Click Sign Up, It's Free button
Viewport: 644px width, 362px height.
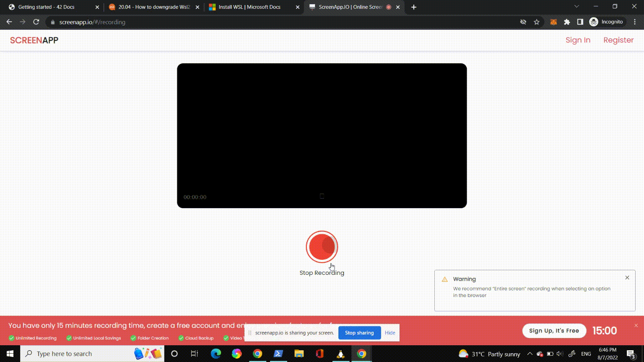click(x=554, y=331)
